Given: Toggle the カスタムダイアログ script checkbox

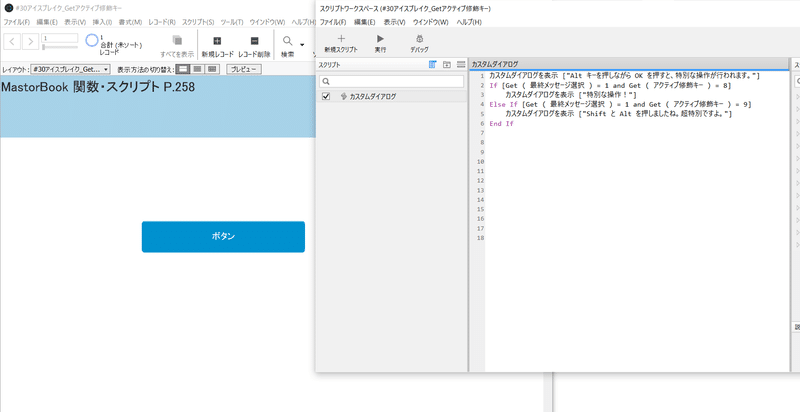Looking at the screenshot, I should (327, 96).
